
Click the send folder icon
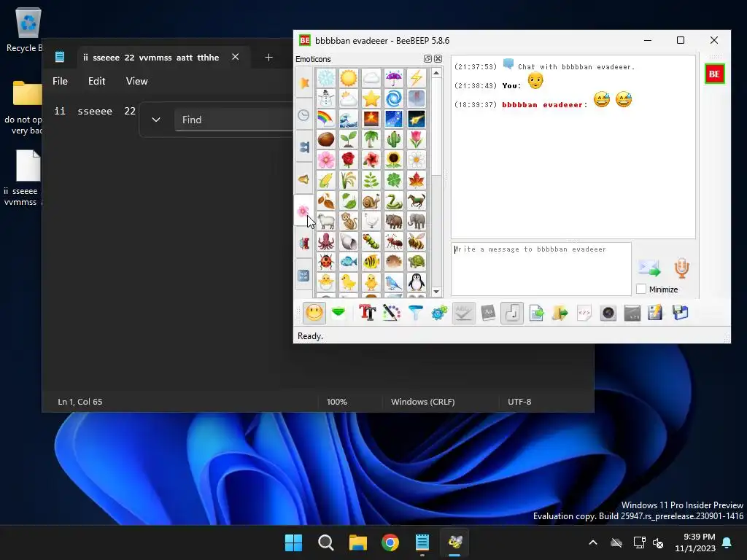[x=560, y=313]
